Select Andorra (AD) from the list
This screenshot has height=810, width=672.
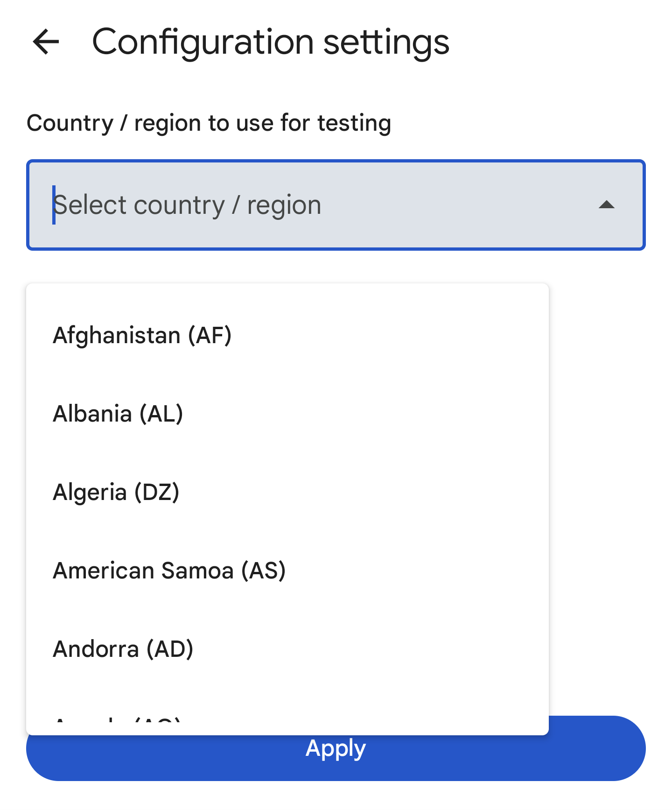tap(123, 648)
